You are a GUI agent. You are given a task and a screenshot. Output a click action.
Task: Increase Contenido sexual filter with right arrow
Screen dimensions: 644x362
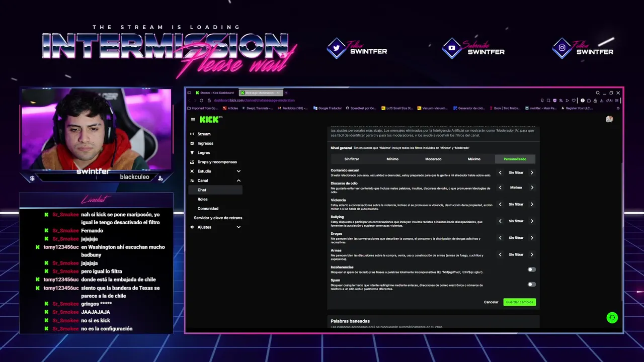(x=532, y=172)
